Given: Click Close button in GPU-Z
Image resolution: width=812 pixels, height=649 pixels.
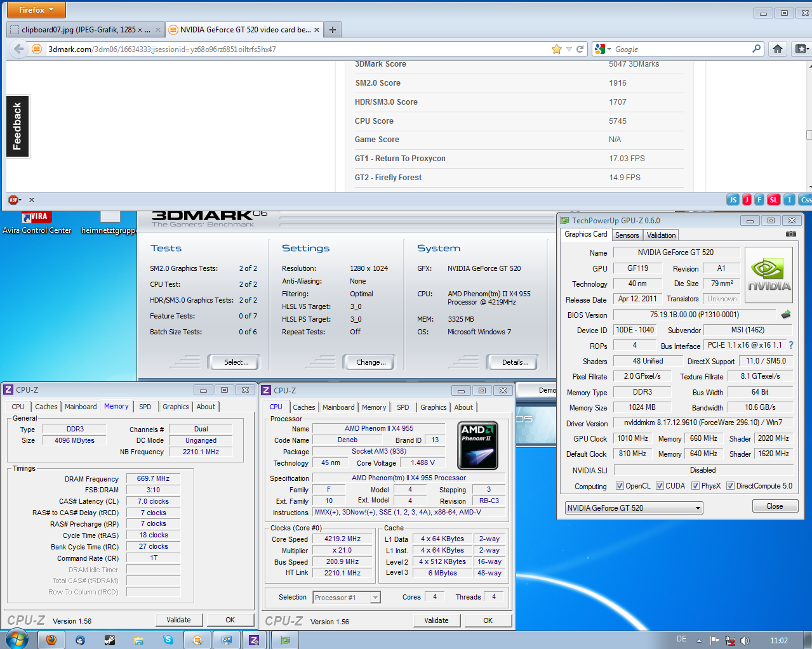Looking at the screenshot, I should tap(775, 506).
